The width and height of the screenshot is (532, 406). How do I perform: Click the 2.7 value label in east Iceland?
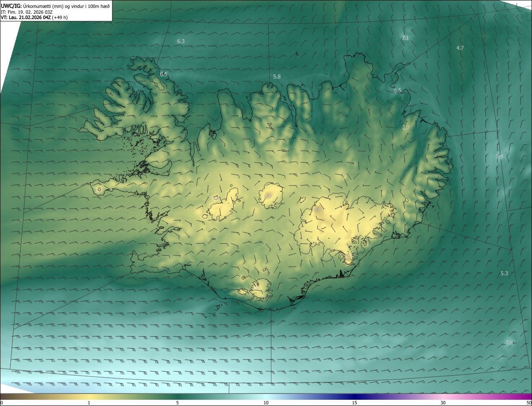[406, 127]
